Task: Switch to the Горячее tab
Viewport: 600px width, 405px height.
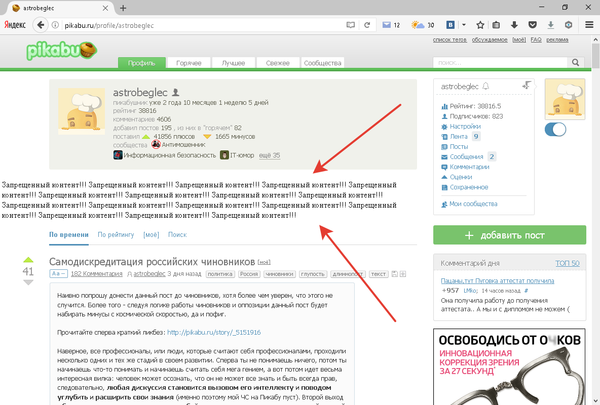Action: click(x=189, y=64)
